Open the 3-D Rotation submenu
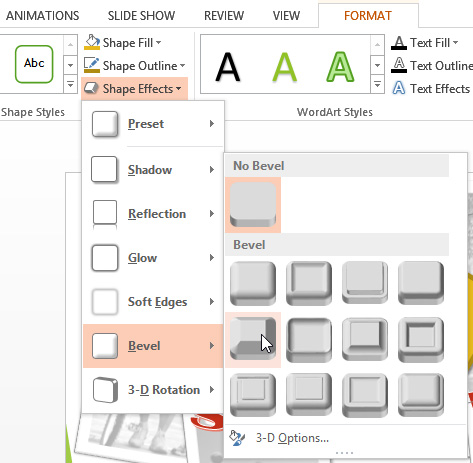The image size is (473, 463). (x=153, y=390)
